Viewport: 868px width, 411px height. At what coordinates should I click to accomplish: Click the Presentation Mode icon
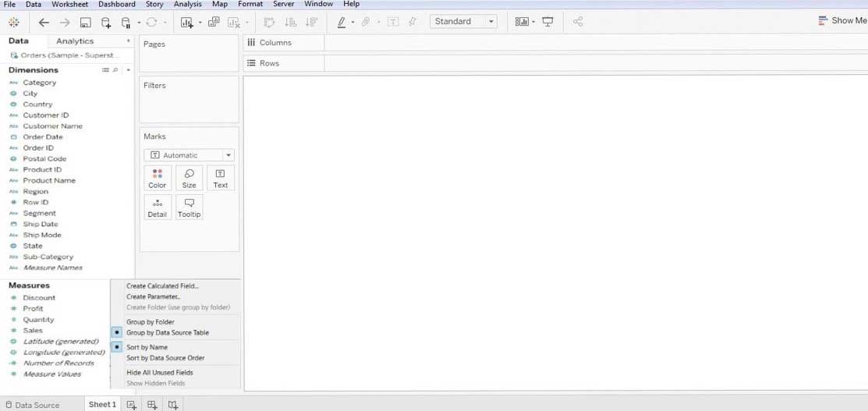(547, 22)
